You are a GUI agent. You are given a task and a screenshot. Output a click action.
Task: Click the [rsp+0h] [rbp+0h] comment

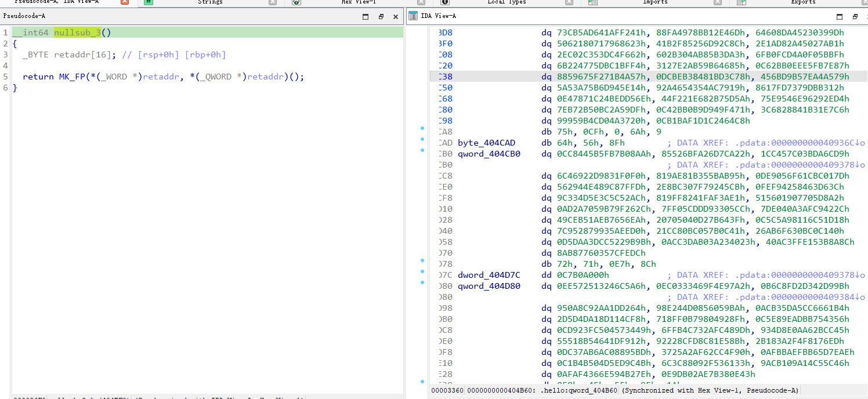[174, 55]
